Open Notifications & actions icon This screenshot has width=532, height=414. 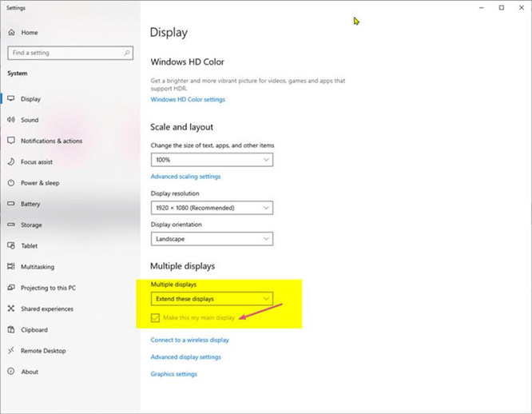11,141
